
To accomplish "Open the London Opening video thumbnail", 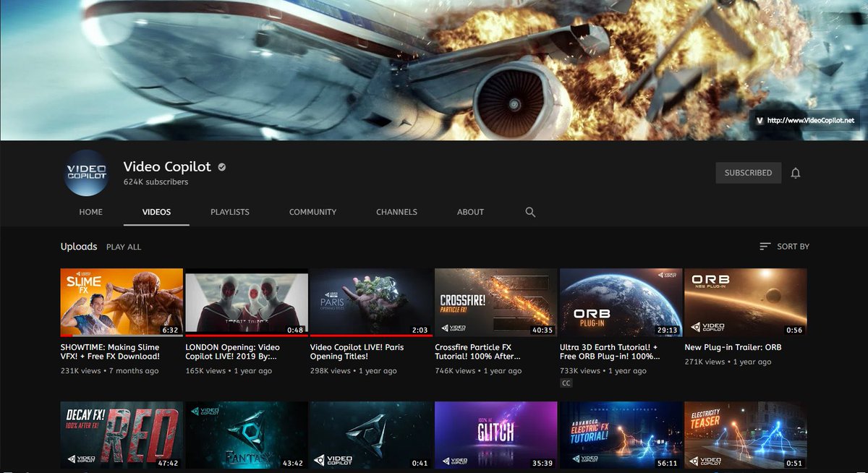I will point(247,303).
